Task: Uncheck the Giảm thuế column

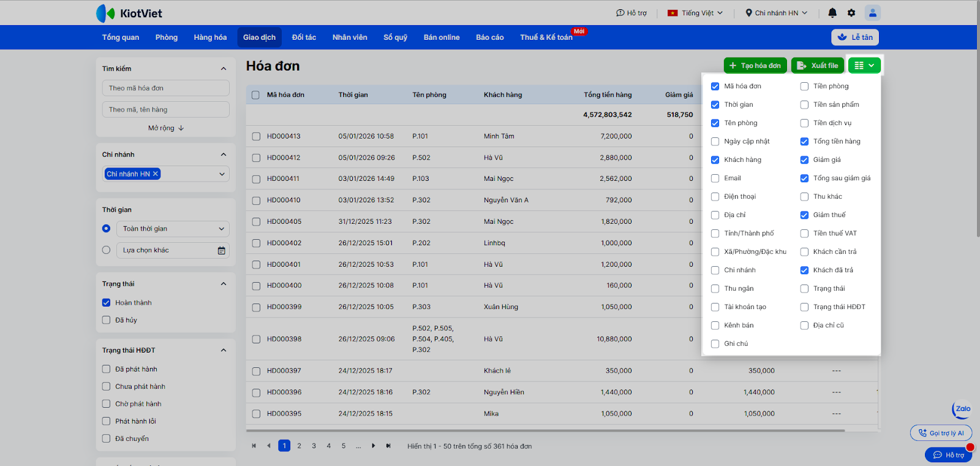Action: coord(804,215)
